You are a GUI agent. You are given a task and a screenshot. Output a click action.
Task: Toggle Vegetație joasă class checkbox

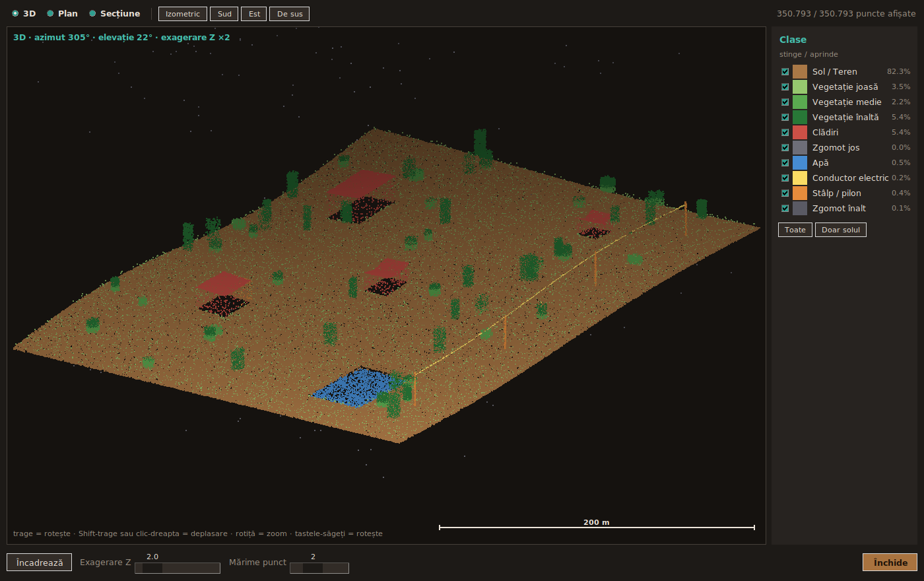785,86
